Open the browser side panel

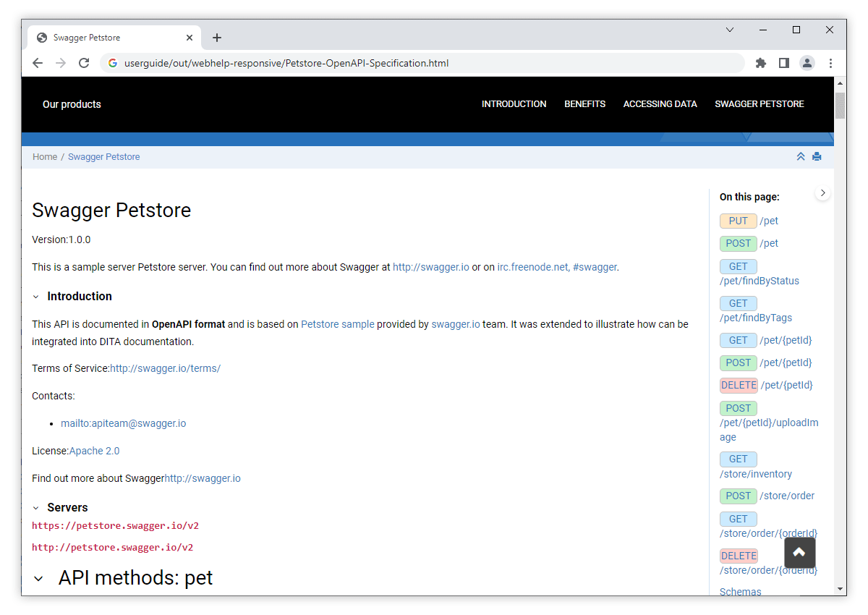pos(783,63)
